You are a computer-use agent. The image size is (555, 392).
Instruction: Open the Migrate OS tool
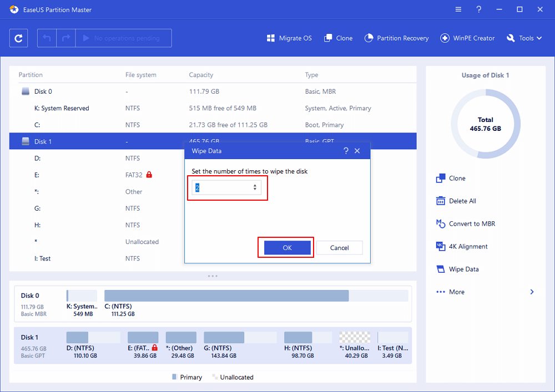tap(289, 38)
